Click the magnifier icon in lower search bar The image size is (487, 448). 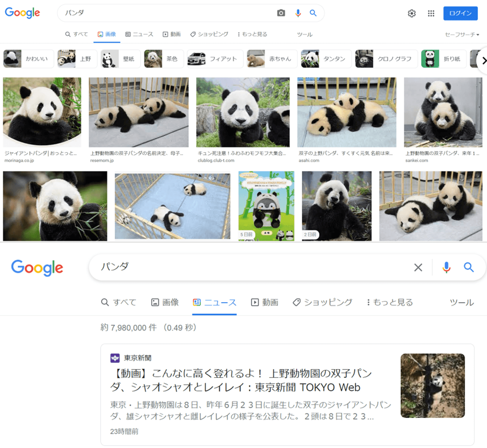469,267
